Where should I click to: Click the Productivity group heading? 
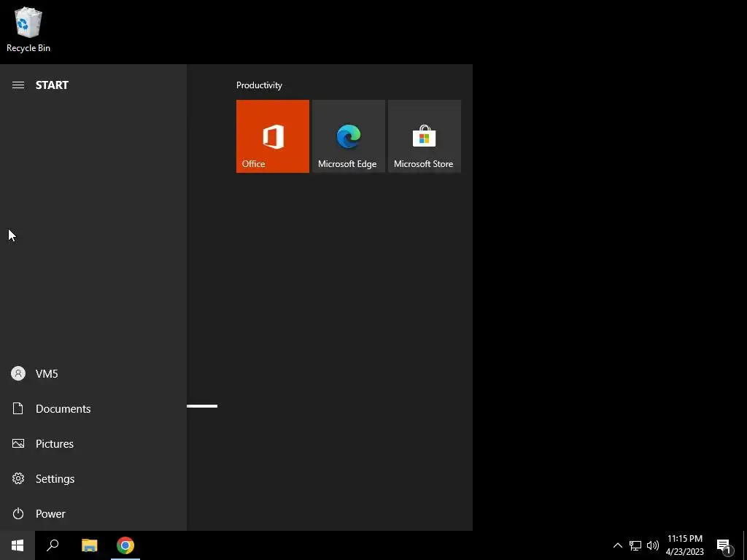(x=259, y=85)
